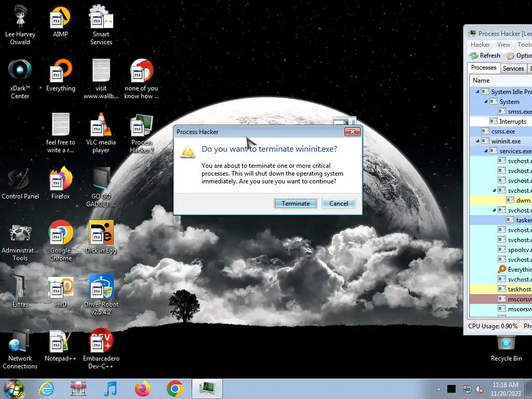
Task: Launch Firefox from the desktop
Action: (60, 183)
